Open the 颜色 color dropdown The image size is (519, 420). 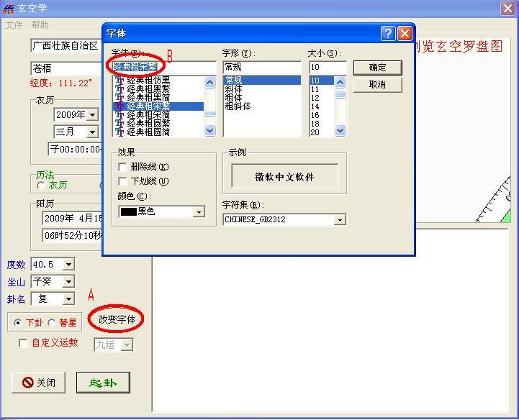pos(199,212)
